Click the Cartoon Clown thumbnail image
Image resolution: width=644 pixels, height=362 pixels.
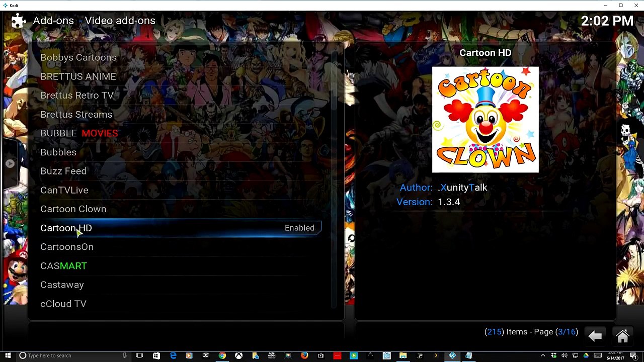486,120
